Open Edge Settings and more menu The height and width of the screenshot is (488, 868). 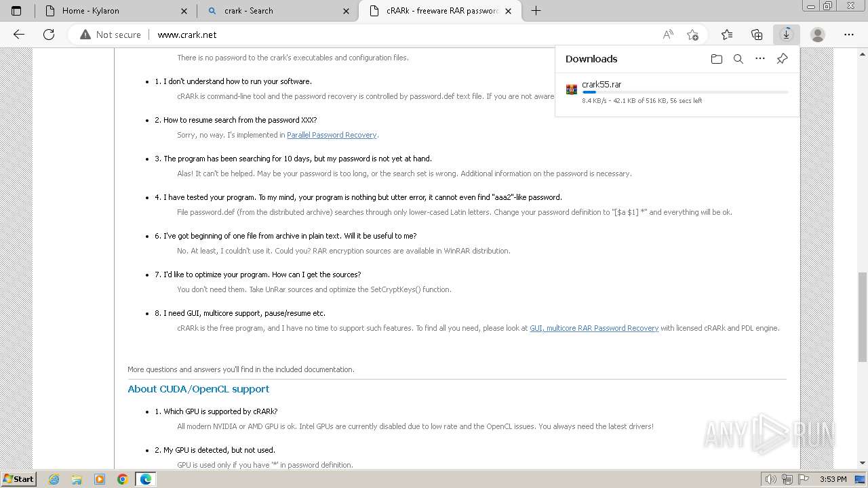point(849,35)
